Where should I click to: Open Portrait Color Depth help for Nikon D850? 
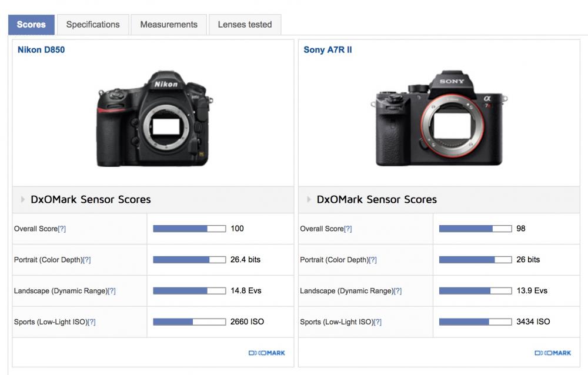pyautogui.click(x=86, y=260)
